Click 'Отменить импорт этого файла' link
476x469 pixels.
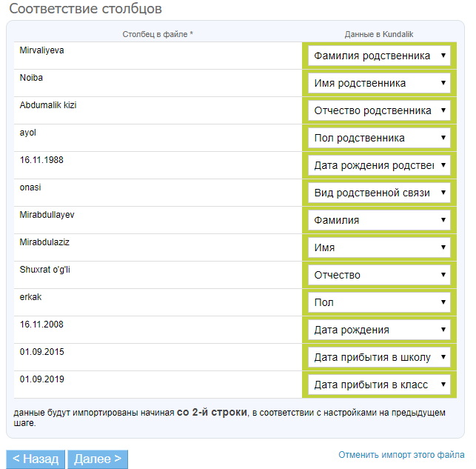(400, 455)
